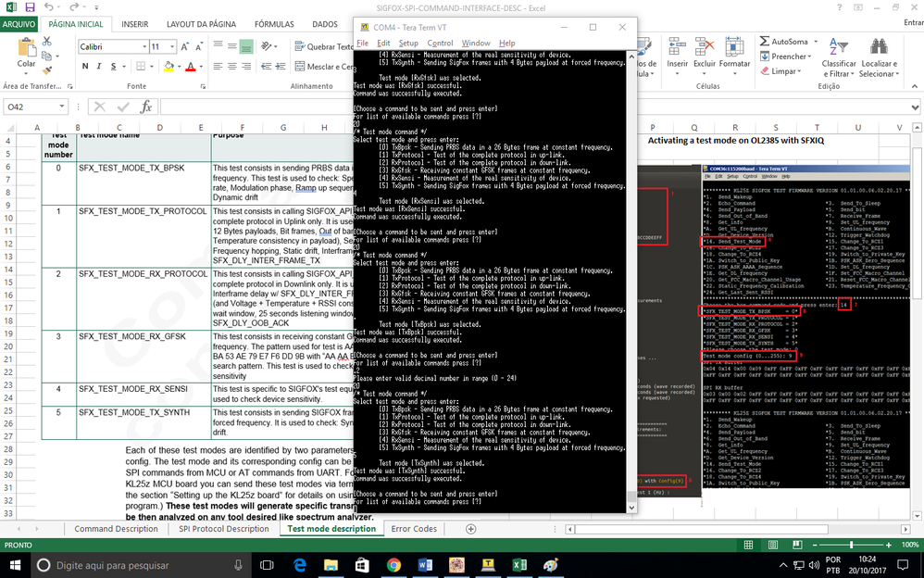Switch to Page Break Preview in status bar

tap(797, 545)
